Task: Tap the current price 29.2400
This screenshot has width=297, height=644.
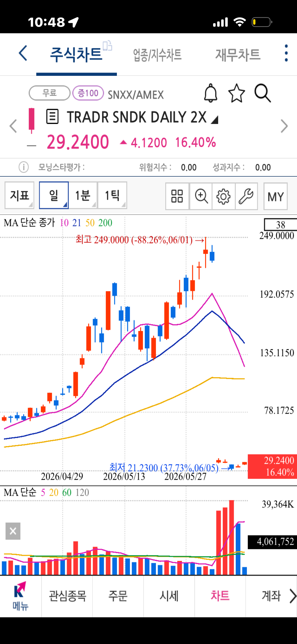Action: pyautogui.click(x=78, y=142)
